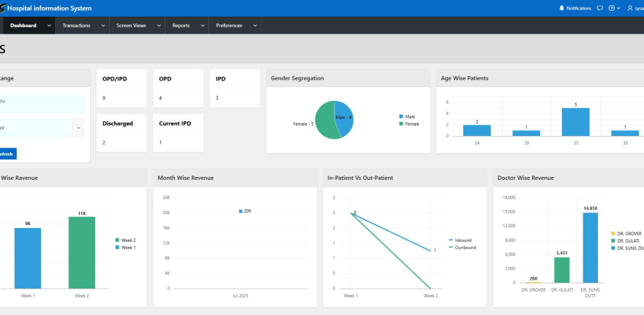Click the DR. SUNIL DUTT revenue bar
The image size is (644, 315).
(590, 247)
